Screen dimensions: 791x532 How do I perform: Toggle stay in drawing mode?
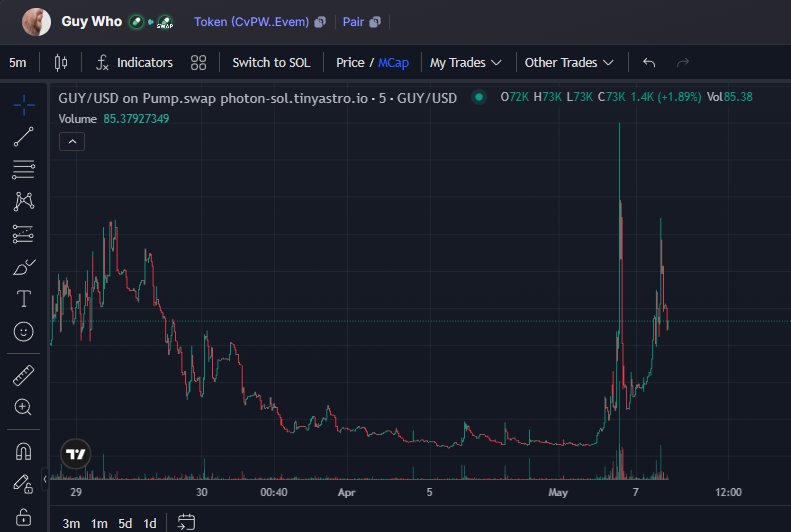click(x=23, y=484)
